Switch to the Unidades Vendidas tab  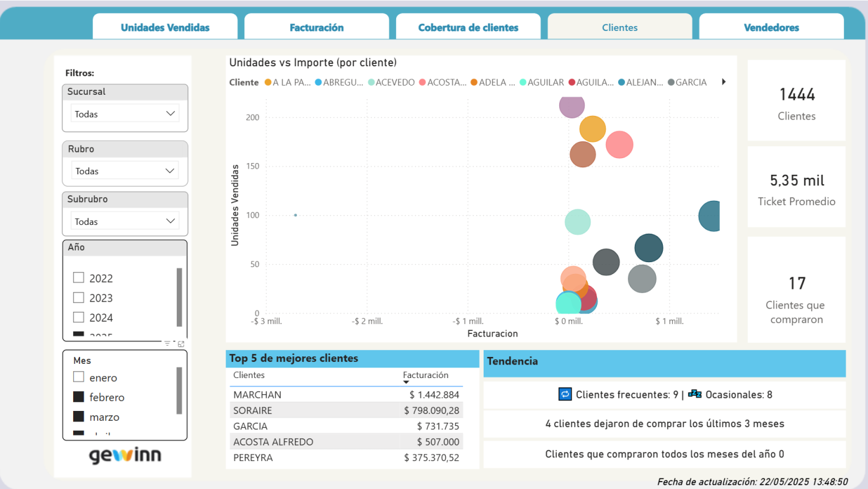coord(165,27)
